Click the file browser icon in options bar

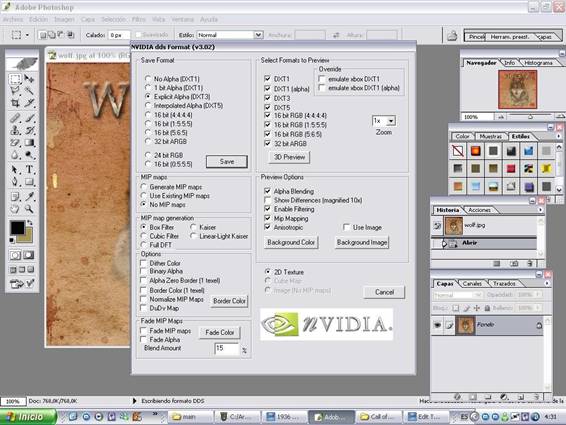tap(452, 36)
